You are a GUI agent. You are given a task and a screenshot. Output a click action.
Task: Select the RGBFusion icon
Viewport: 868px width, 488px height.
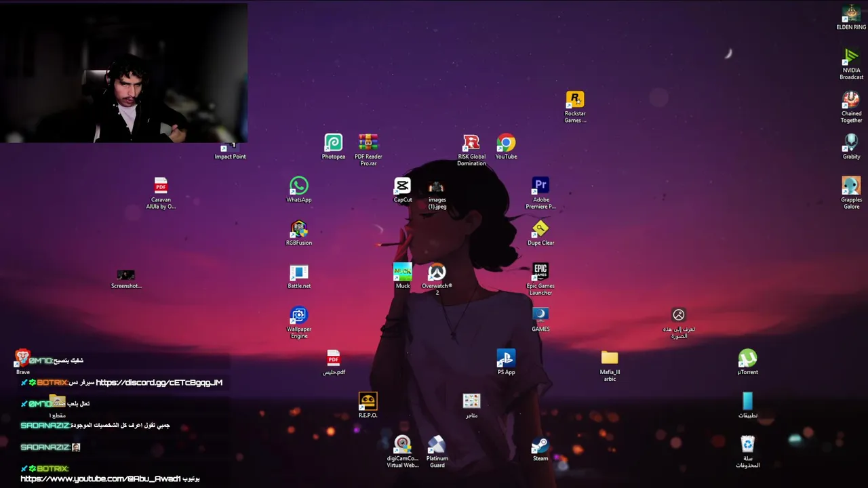coord(299,233)
